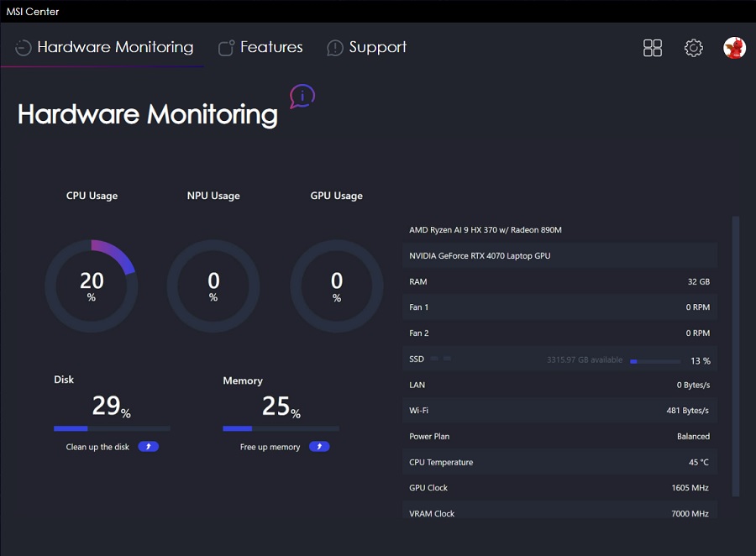Open the settings gear icon

pos(693,48)
